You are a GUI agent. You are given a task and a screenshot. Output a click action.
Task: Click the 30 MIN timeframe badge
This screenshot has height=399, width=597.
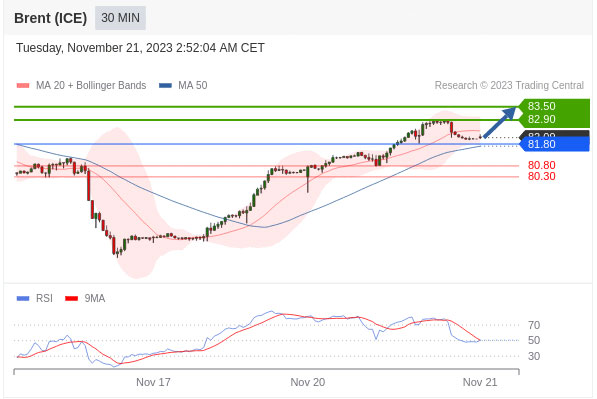pyautogui.click(x=120, y=18)
